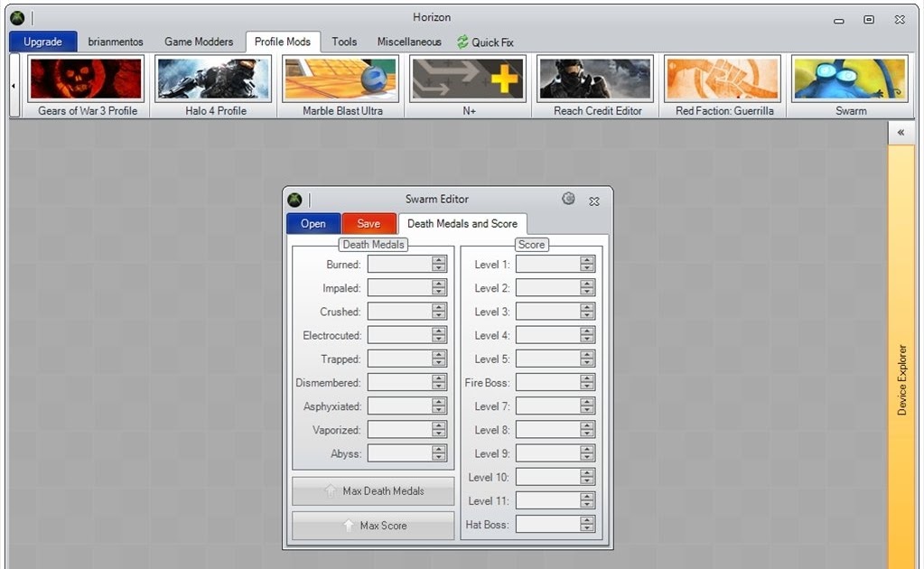Click the Trapped medal stepper
This screenshot has height=569, width=924.
point(439,359)
